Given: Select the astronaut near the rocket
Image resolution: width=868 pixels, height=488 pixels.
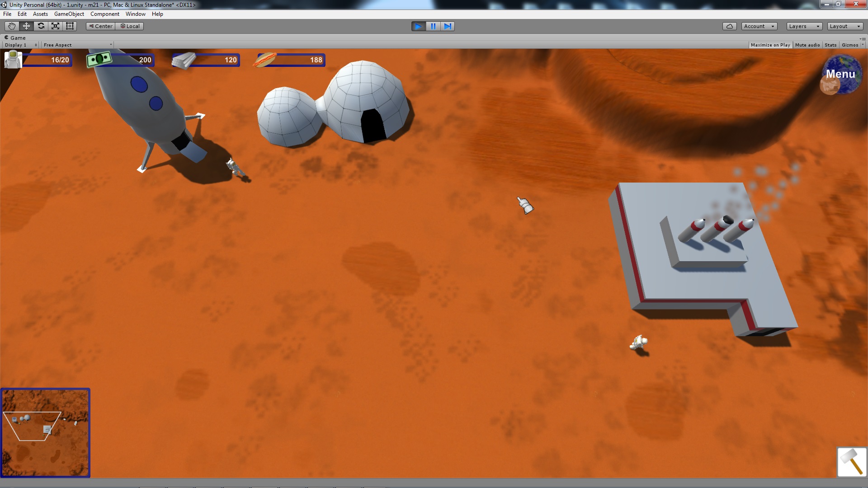Looking at the screenshot, I should (234, 167).
